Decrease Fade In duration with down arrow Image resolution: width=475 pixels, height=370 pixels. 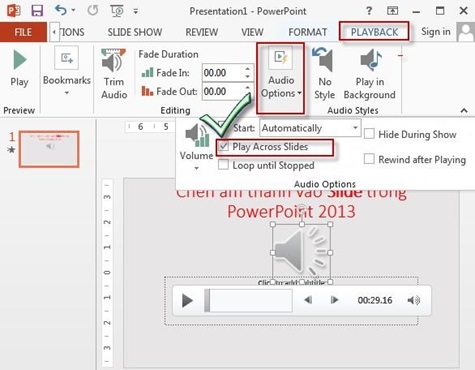point(247,77)
